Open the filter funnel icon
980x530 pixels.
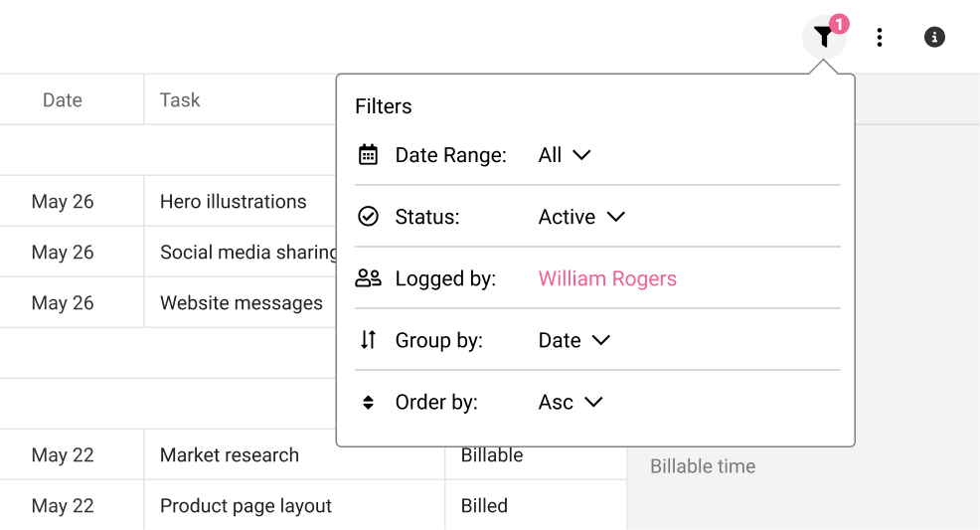pos(823,38)
